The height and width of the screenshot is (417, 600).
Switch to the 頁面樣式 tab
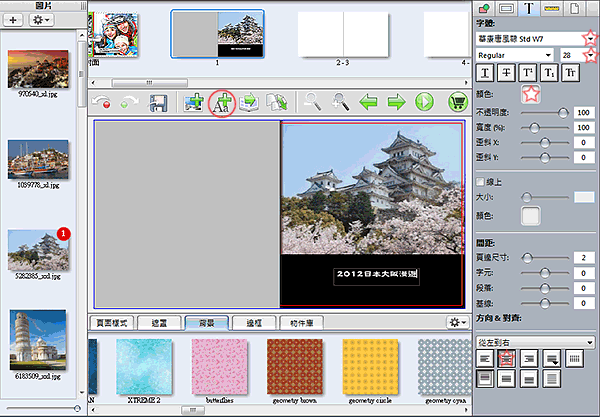[x=112, y=323]
